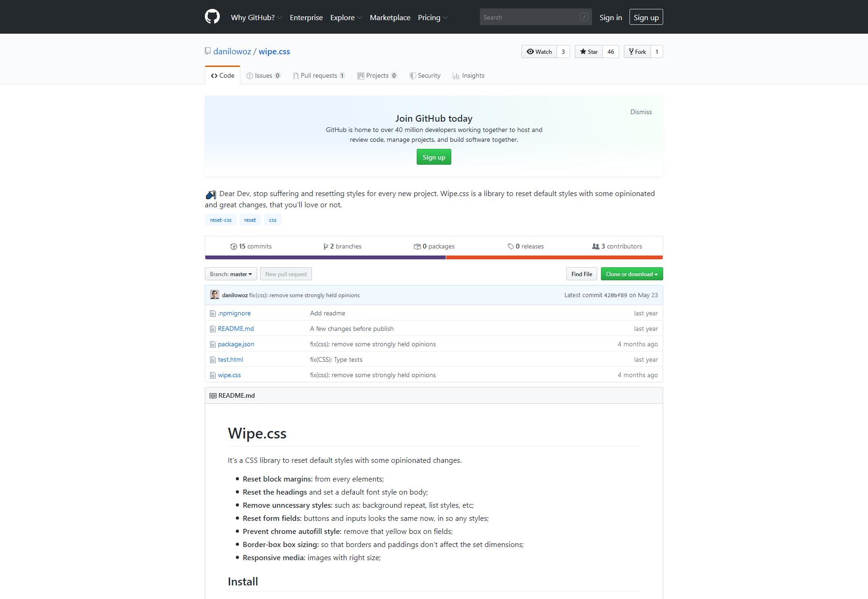Viewport: 868px width, 599px height.
Task: Open the .npmignore file
Action: [x=234, y=313]
